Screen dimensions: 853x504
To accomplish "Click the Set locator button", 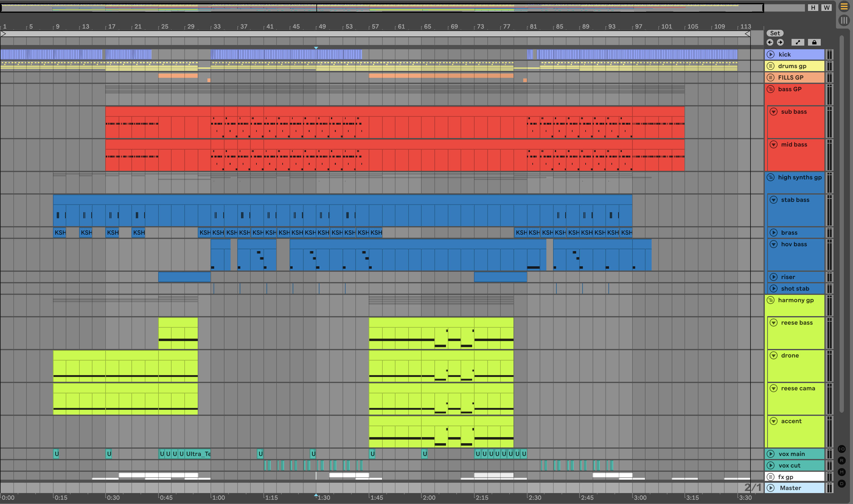I will click(x=775, y=33).
